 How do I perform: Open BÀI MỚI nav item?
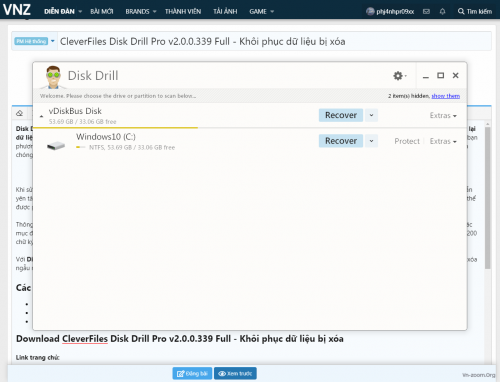(102, 12)
